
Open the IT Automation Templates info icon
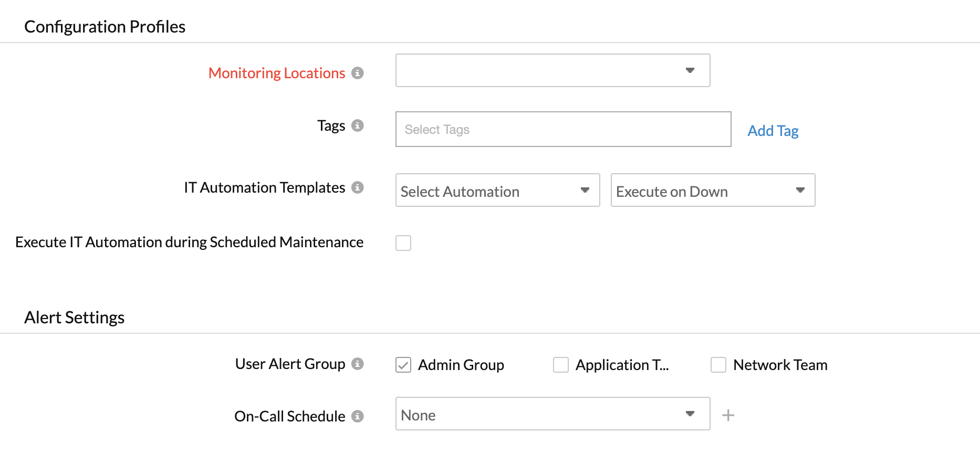point(357,187)
